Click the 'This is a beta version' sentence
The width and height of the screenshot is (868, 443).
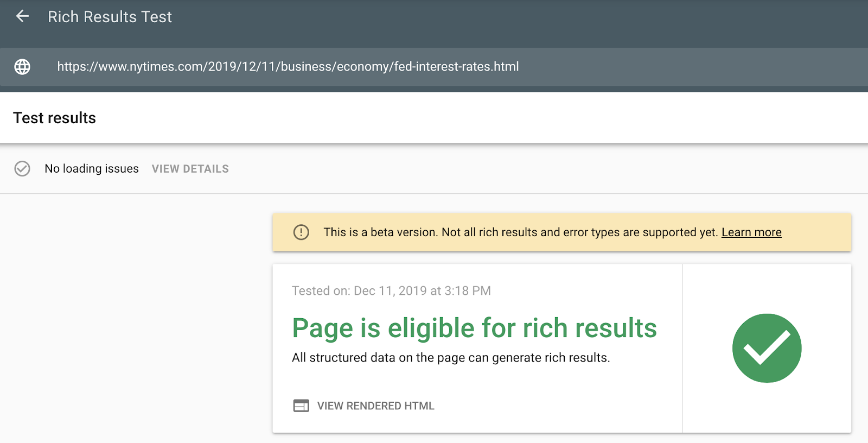380,232
